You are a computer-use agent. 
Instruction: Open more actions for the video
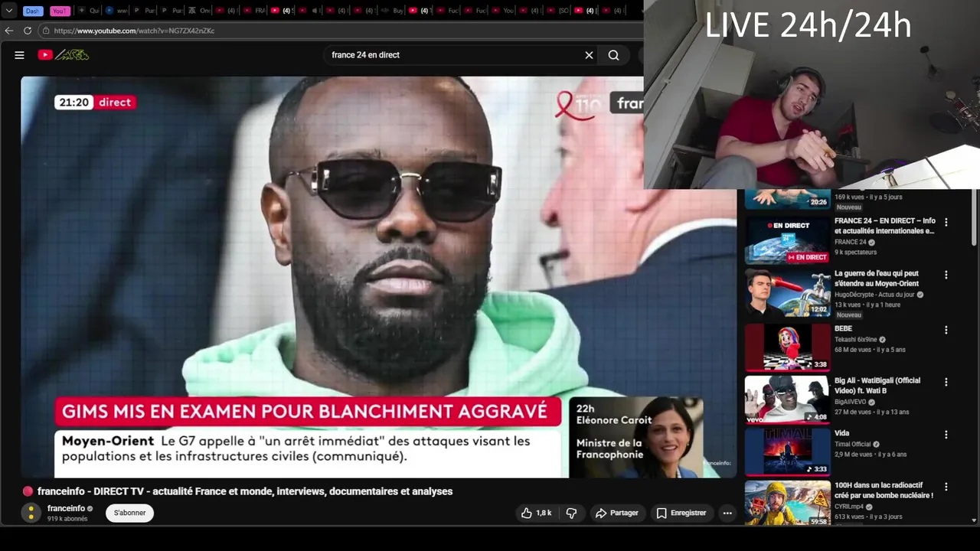tap(727, 513)
